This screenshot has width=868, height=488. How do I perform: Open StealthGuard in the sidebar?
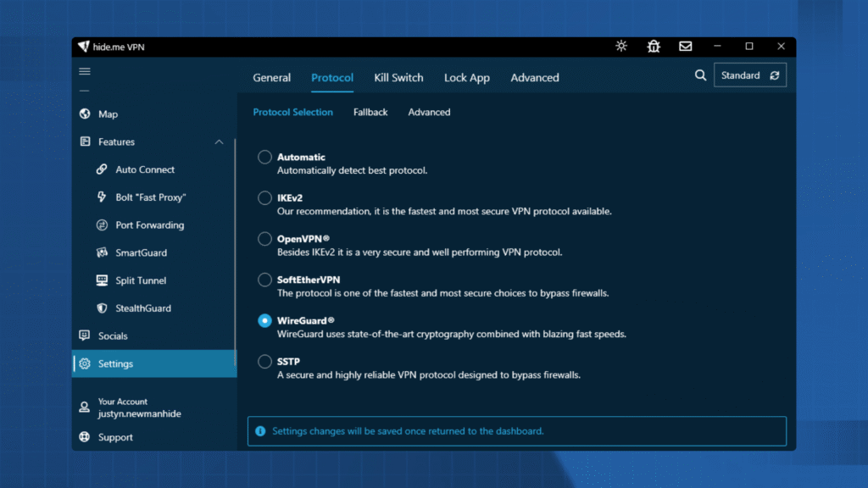click(x=143, y=308)
